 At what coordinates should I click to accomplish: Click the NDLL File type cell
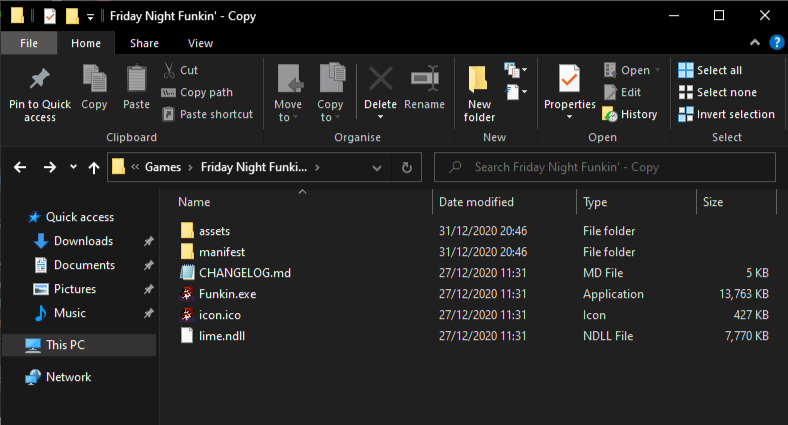click(x=608, y=337)
